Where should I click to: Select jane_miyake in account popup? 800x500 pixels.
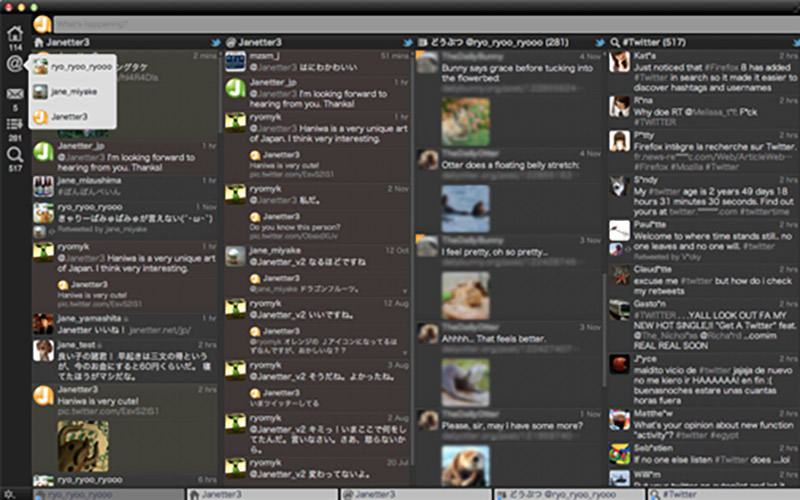72,92
